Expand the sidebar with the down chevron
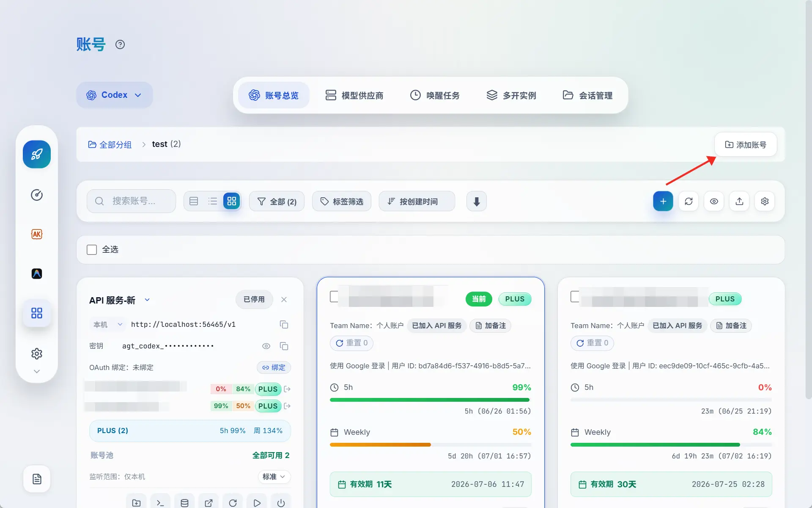Image resolution: width=812 pixels, height=508 pixels. tap(37, 371)
